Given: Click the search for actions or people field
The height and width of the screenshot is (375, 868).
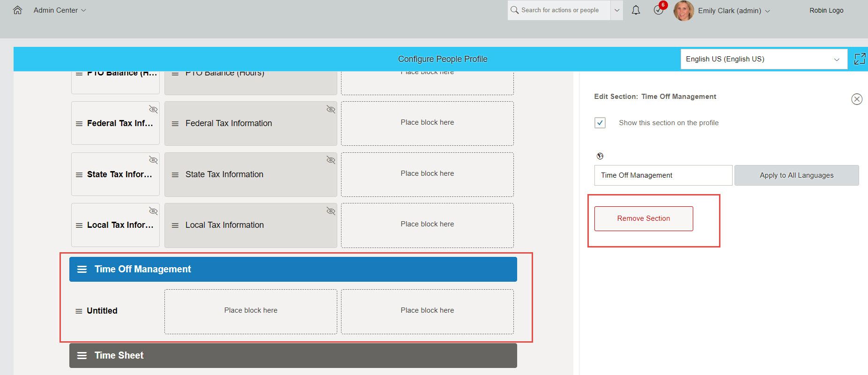Looking at the screenshot, I should 559,10.
